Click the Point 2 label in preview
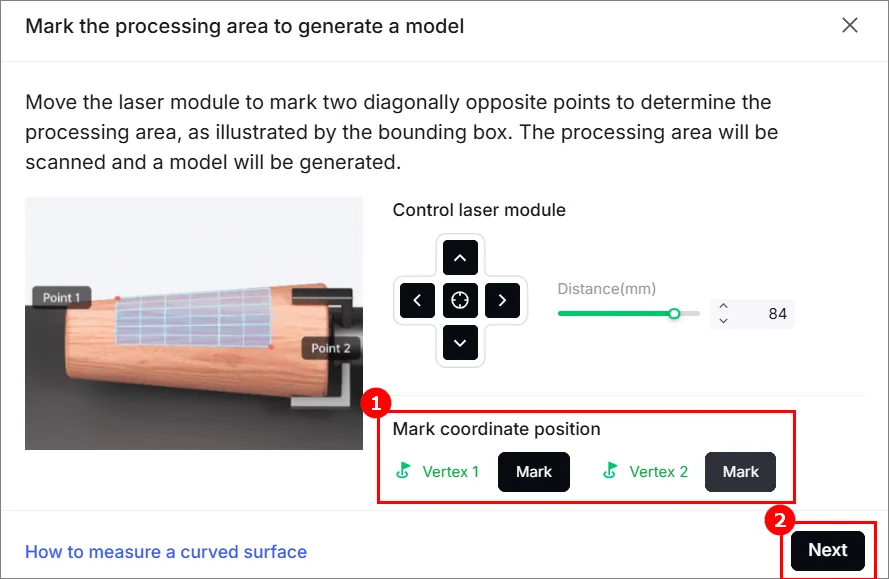 click(331, 348)
